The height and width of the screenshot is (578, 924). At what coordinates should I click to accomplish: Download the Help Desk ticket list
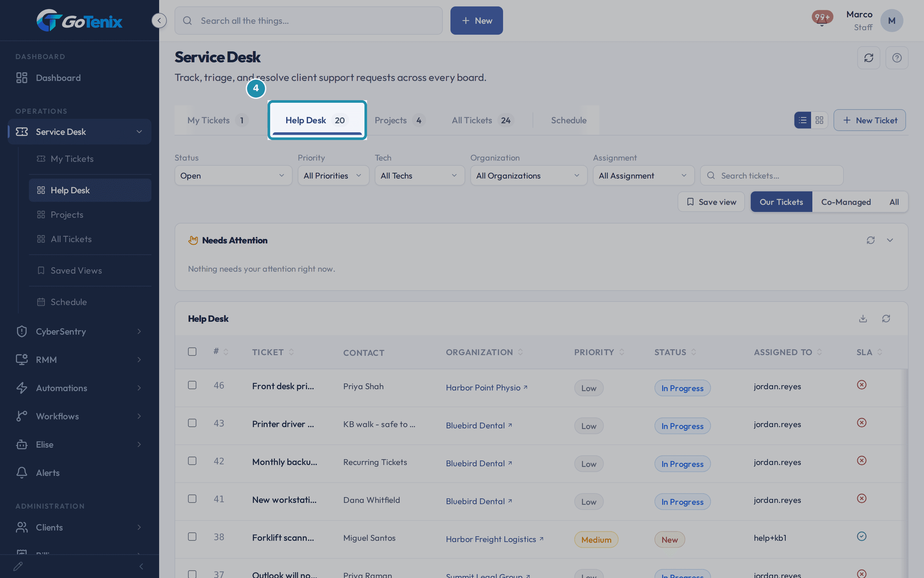863,319
